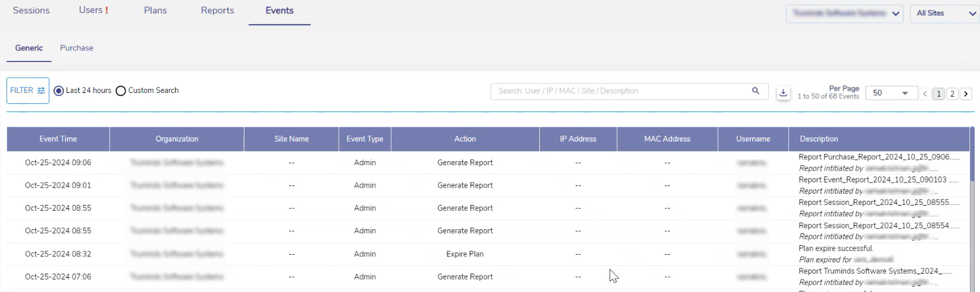
Task: Go to next page arrow
Action: coord(966,94)
